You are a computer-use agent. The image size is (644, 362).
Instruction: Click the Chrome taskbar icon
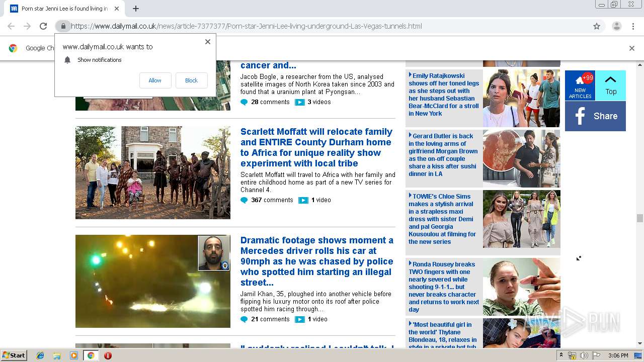click(x=91, y=355)
